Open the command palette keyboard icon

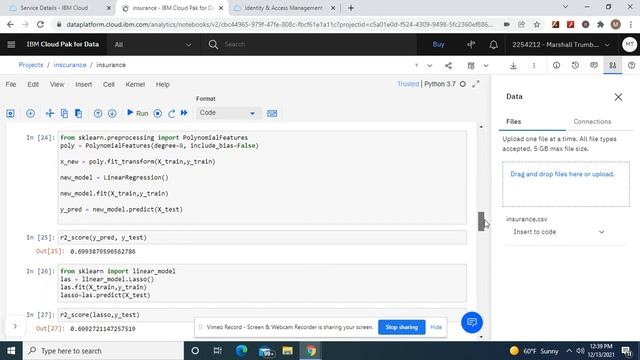pyautogui.click(x=272, y=113)
